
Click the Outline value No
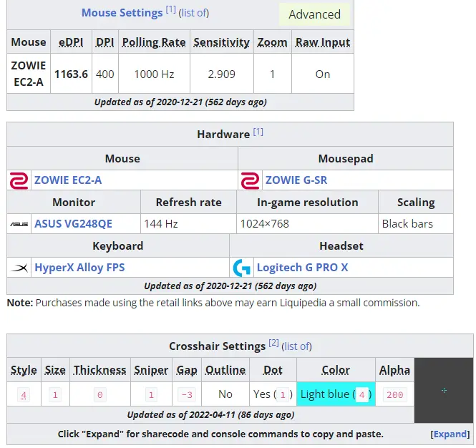pyautogui.click(x=225, y=394)
